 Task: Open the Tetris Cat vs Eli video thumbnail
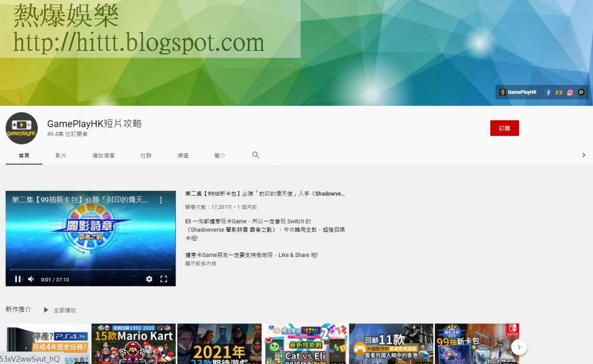(x=305, y=344)
